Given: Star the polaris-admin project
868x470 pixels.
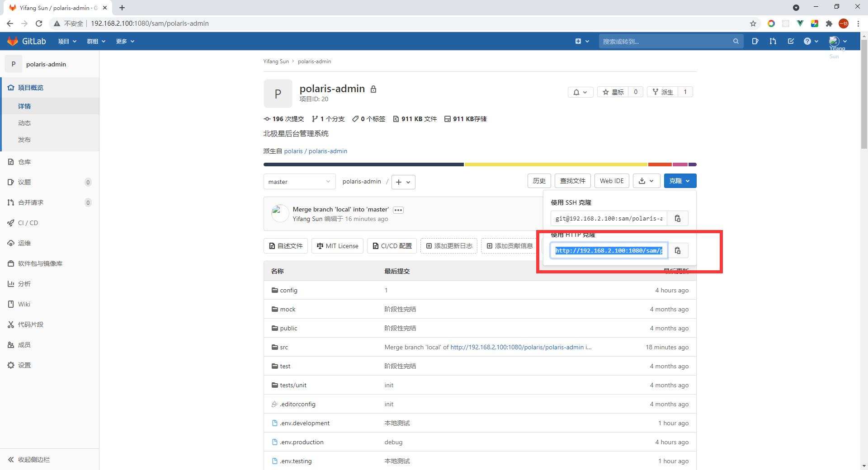Looking at the screenshot, I should [613, 92].
